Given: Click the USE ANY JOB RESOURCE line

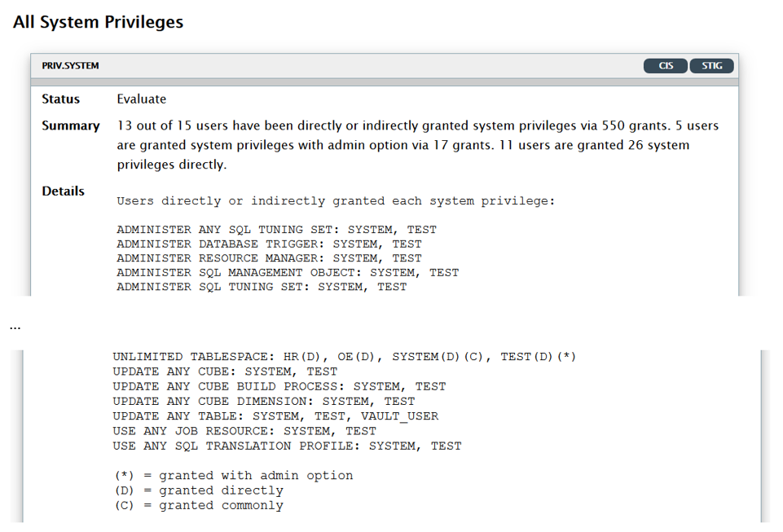Looking at the screenshot, I should (x=244, y=431).
